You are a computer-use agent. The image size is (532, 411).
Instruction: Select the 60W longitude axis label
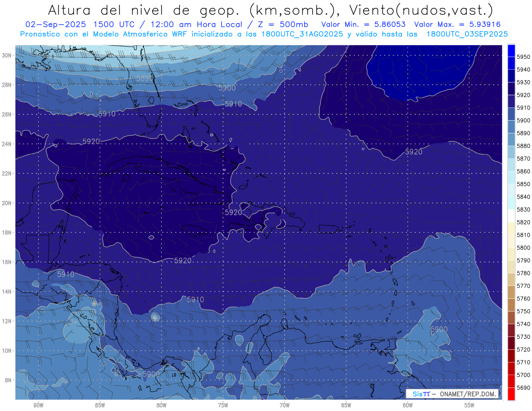coord(408,405)
